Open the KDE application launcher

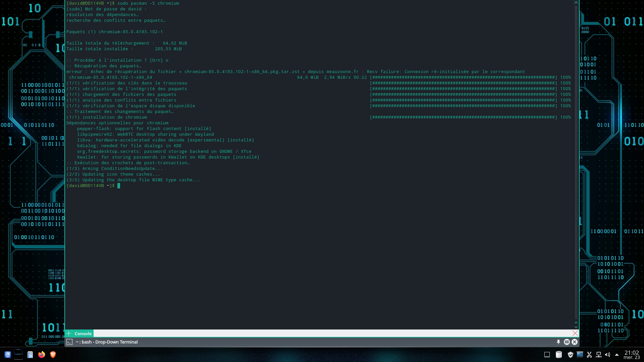pos(8,355)
